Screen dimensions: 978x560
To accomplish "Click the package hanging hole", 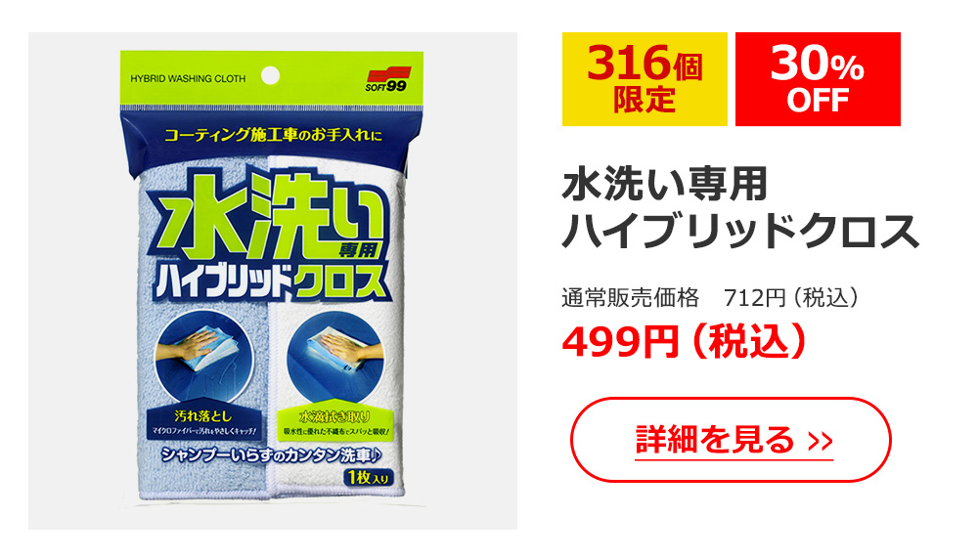I will point(270,76).
